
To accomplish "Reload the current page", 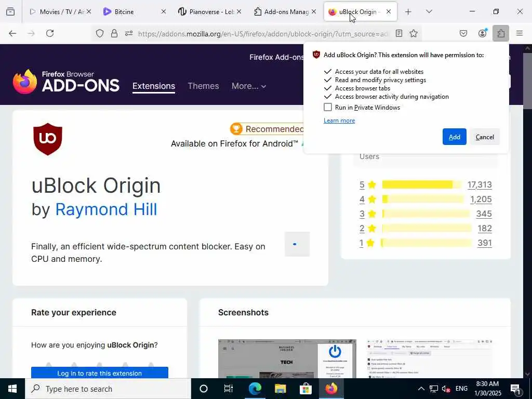I will (50, 33).
